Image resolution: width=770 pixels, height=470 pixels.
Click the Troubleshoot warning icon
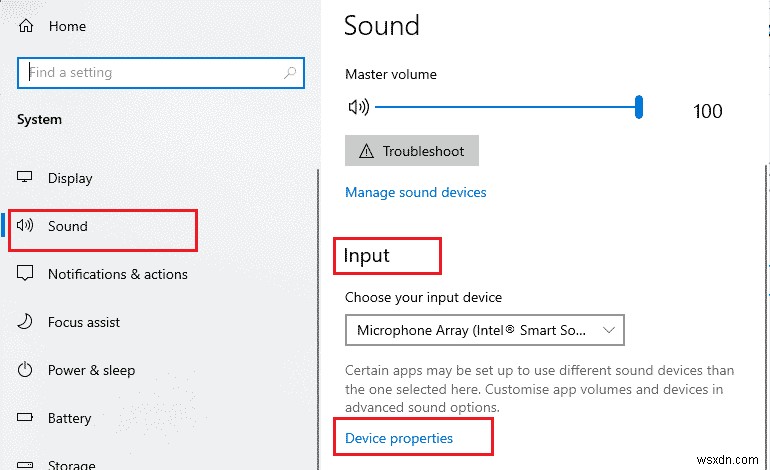pos(366,151)
